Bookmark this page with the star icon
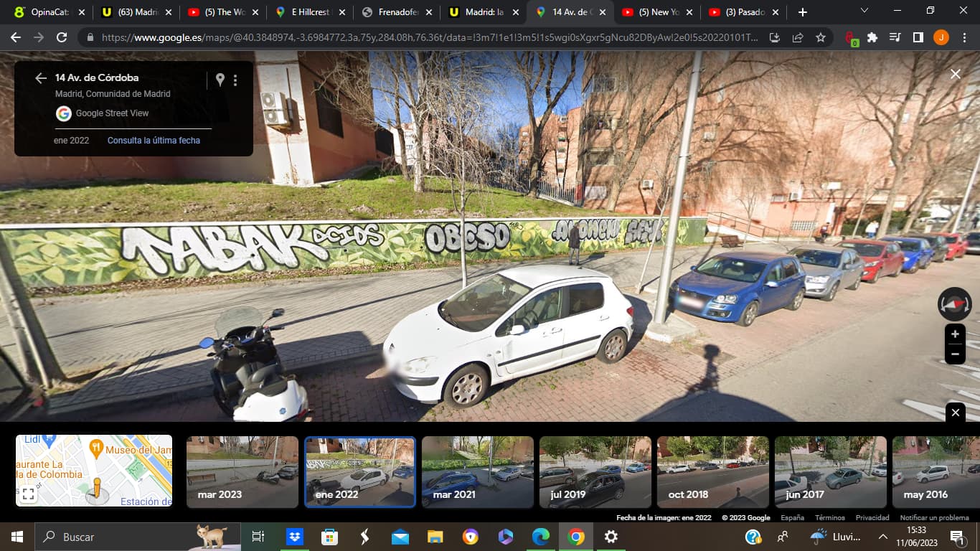980x551 pixels. [x=821, y=38]
